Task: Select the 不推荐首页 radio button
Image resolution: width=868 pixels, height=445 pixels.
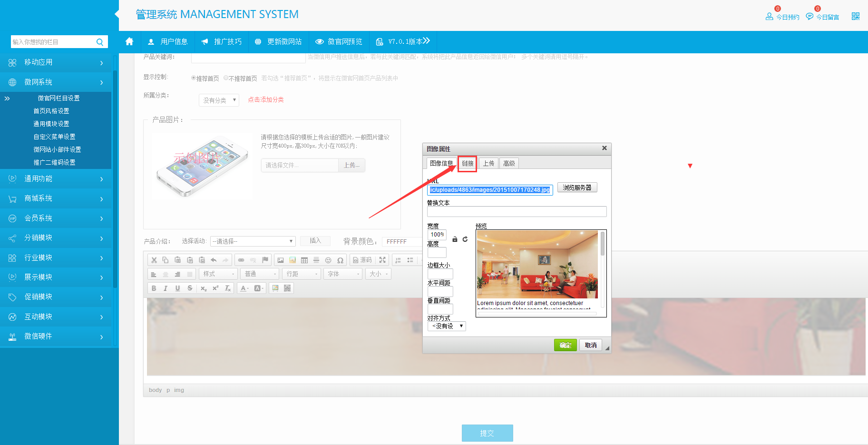Action: point(226,78)
